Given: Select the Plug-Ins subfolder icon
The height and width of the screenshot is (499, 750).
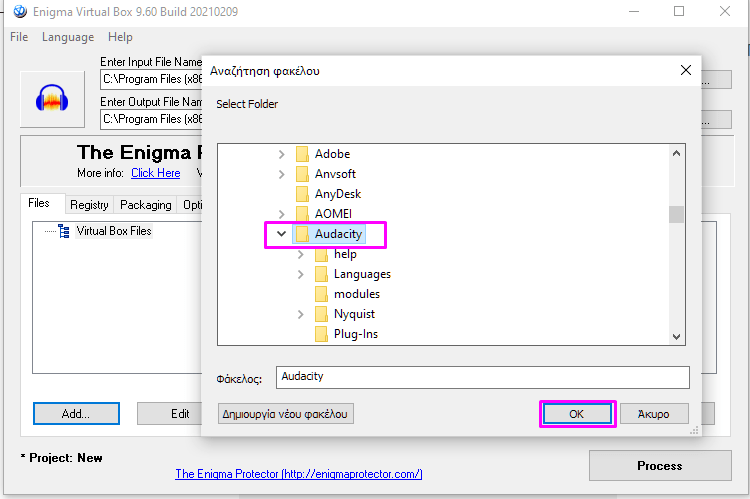Looking at the screenshot, I should 321,334.
